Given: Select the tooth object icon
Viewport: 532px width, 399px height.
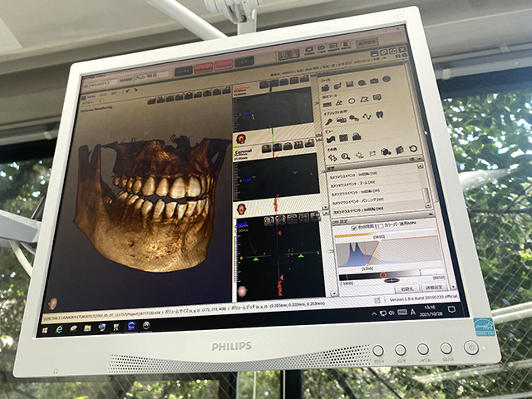Looking at the screenshot, I should [x=379, y=116].
